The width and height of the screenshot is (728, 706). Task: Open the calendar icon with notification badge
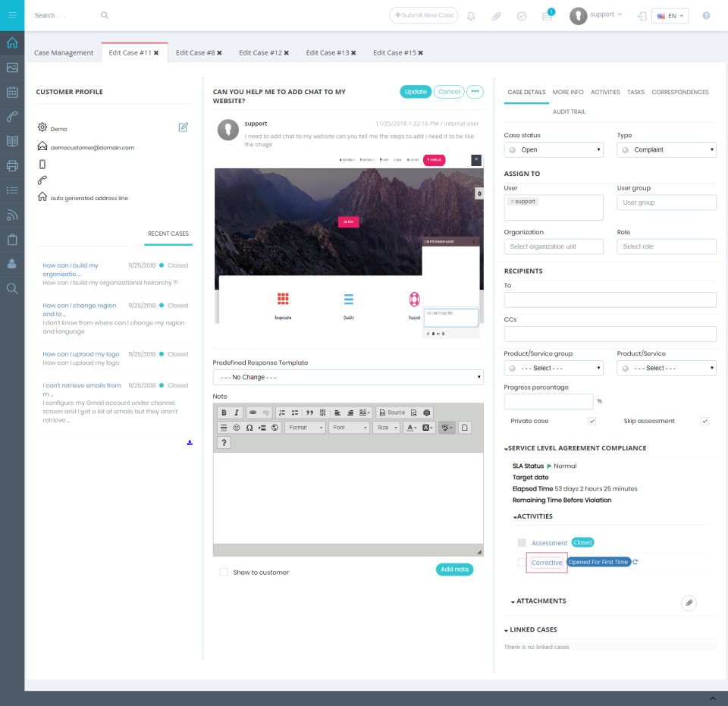pyautogui.click(x=547, y=15)
